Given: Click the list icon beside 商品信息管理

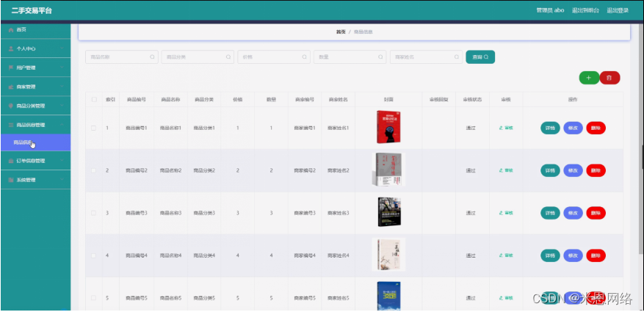Looking at the screenshot, I should 11,125.
